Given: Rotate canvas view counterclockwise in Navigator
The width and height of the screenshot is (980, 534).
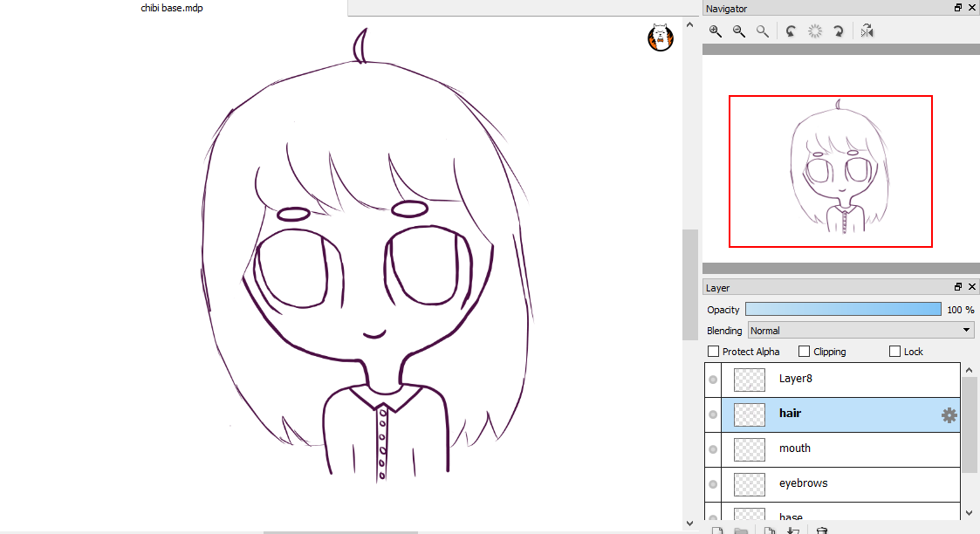Looking at the screenshot, I should (x=791, y=31).
